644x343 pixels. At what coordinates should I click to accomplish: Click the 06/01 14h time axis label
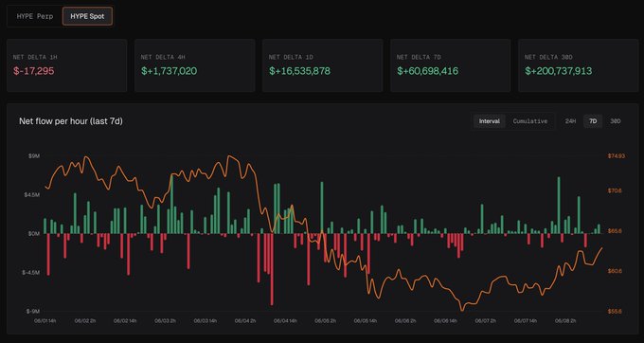click(x=45, y=320)
